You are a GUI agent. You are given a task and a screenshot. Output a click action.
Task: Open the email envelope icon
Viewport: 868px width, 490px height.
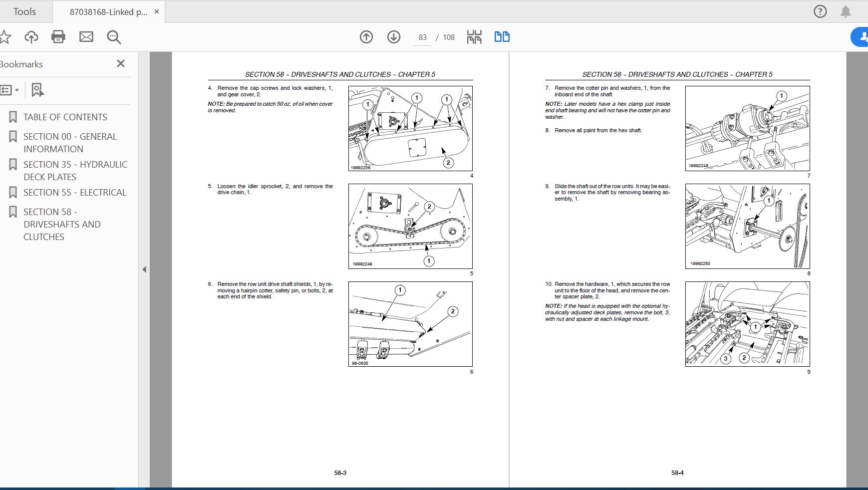click(x=86, y=36)
